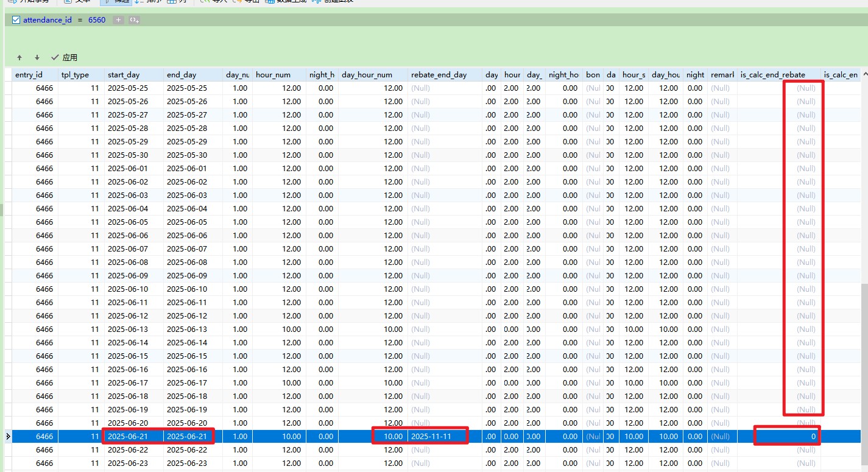Screen dimensions: 868x472
Task: Select the day_hour_num column header
Action: click(x=373, y=74)
